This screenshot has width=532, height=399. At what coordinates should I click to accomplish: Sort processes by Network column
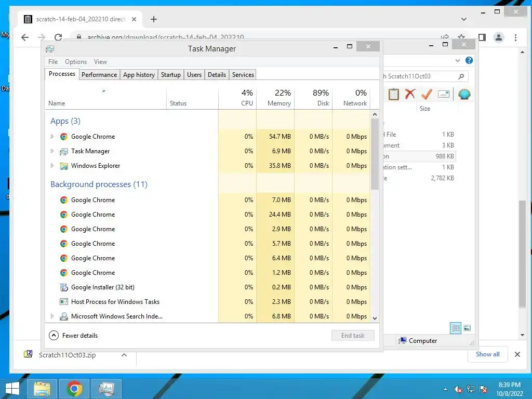click(x=352, y=97)
